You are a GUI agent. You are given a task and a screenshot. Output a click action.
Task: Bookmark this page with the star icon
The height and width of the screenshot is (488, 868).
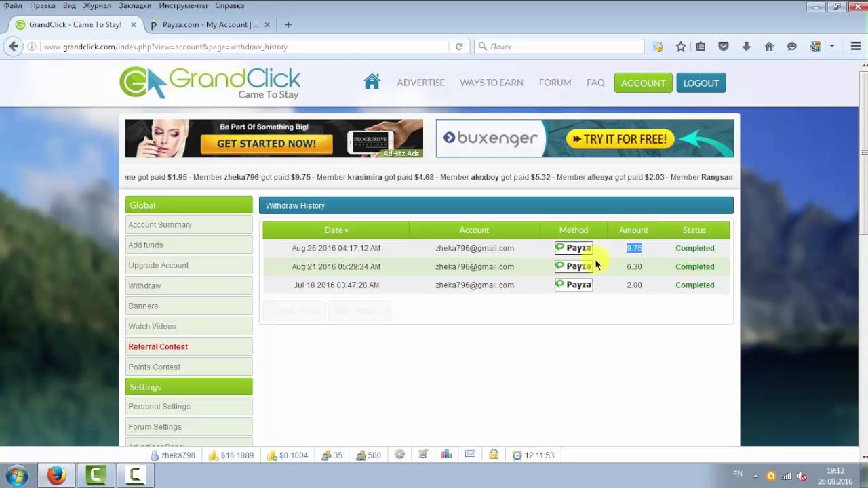point(680,47)
